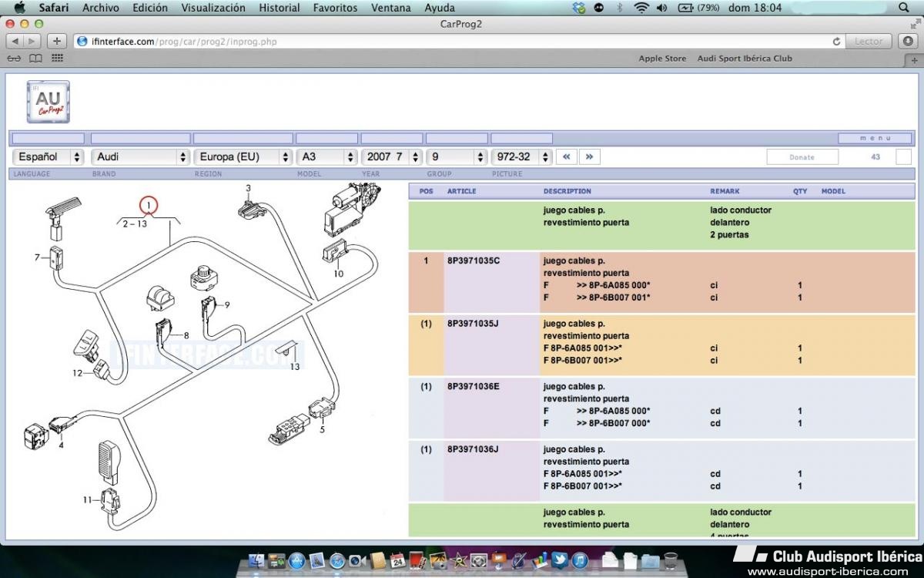Go forward with Safari's forward arrow
This screenshot has width=924, height=578.
[32, 41]
